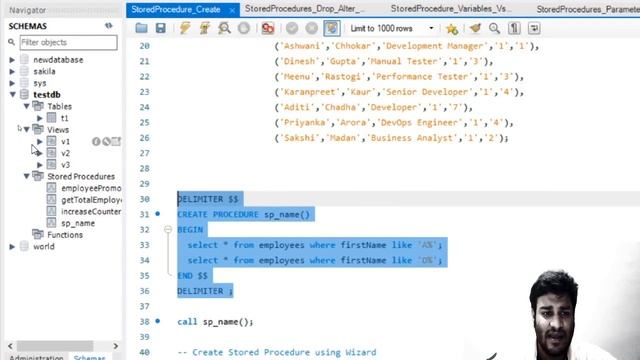The height and width of the screenshot is (360, 640).
Task: Click the navigator horizontal scrollbar thumb
Action: pos(55,346)
